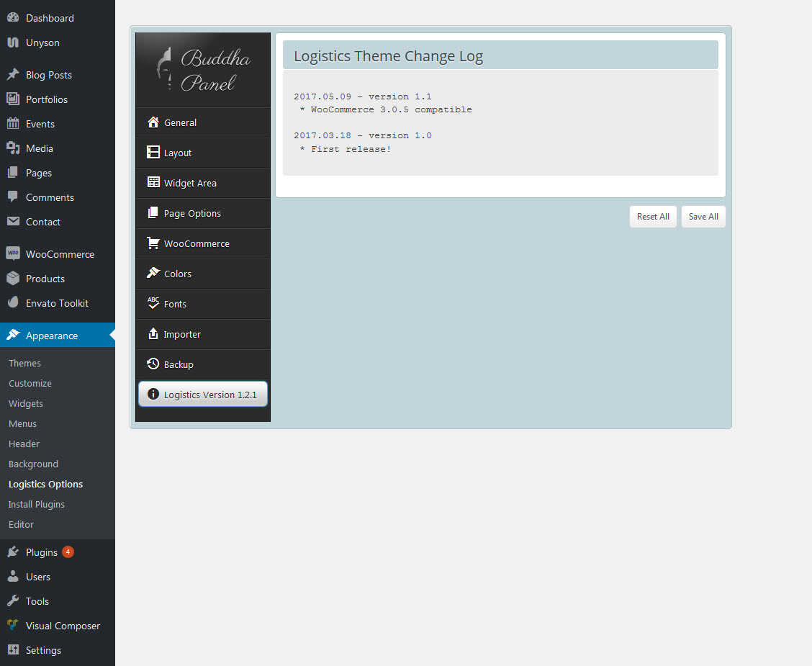This screenshot has height=666, width=812.
Task: Select the Importer tab
Action: pyautogui.click(x=203, y=334)
